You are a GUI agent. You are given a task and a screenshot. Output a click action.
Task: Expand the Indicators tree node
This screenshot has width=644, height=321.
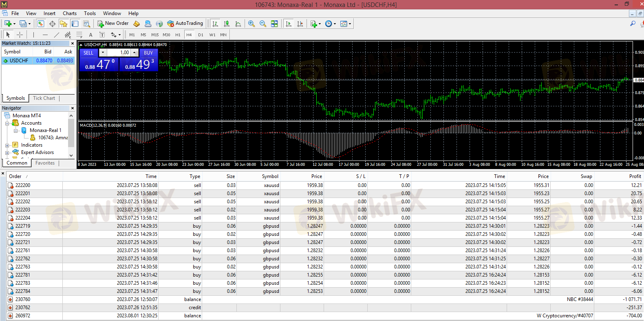pos(7,145)
